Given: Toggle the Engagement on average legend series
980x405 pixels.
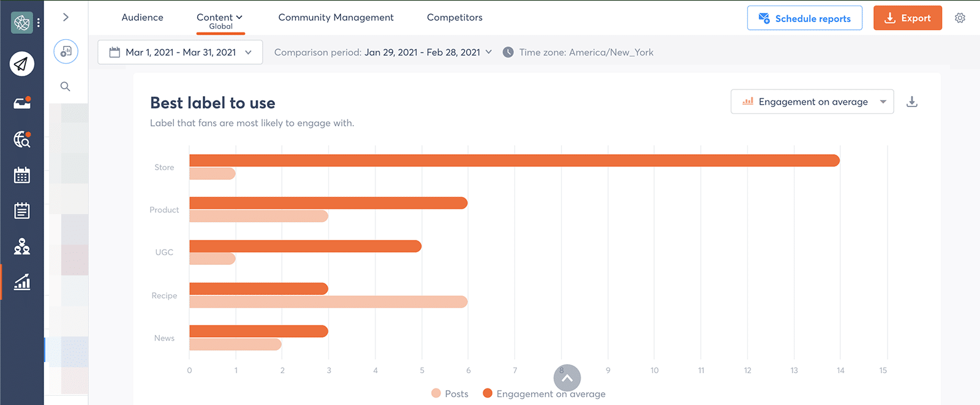Looking at the screenshot, I should 544,393.
